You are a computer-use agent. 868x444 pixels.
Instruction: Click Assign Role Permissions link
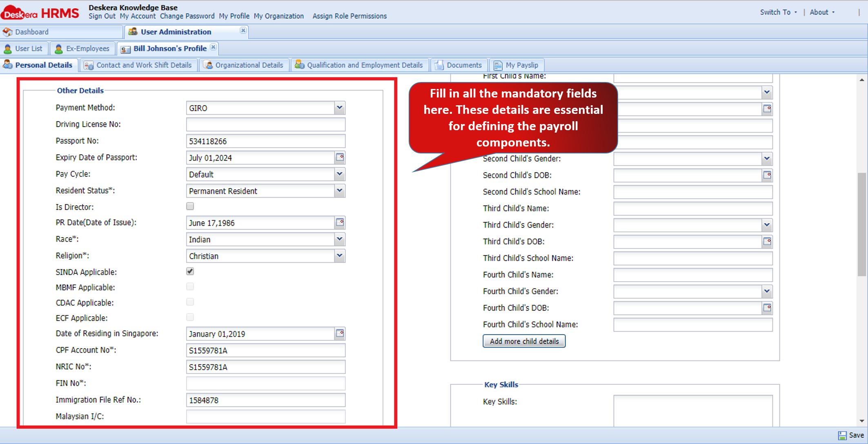click(x=349, y=16)
